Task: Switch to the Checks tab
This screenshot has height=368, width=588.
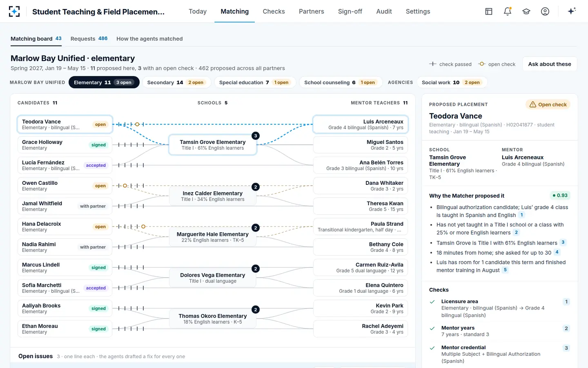Action: pyautogui.click(x=274, y=11)
